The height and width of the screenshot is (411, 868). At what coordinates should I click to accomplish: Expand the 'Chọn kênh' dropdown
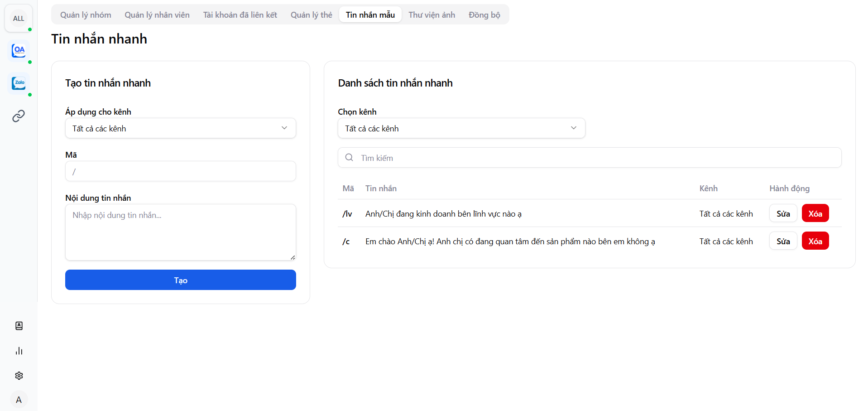[461, 128]
